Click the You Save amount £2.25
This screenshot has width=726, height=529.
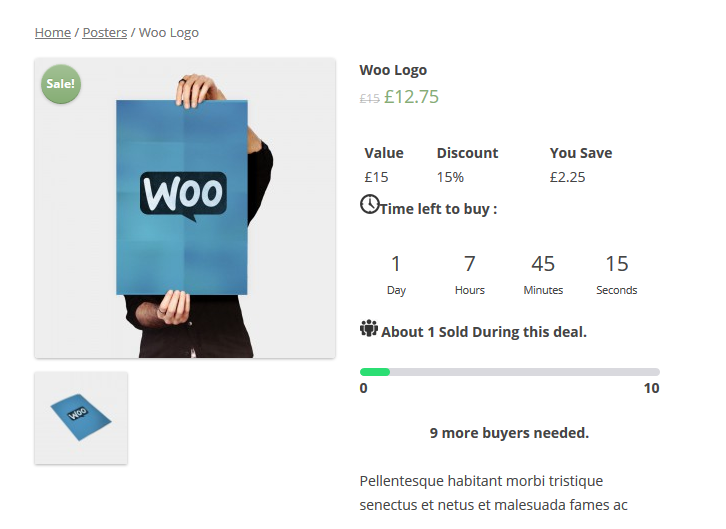click(x=567, y=177)
